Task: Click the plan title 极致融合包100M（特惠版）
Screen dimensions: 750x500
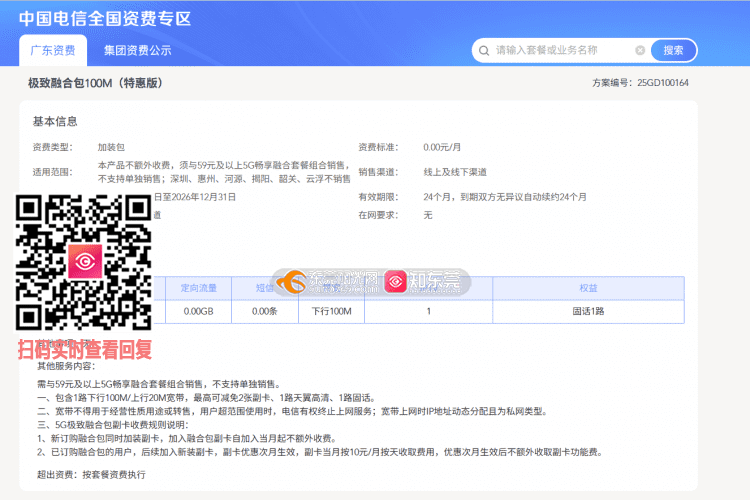Action: click(95, 83)
